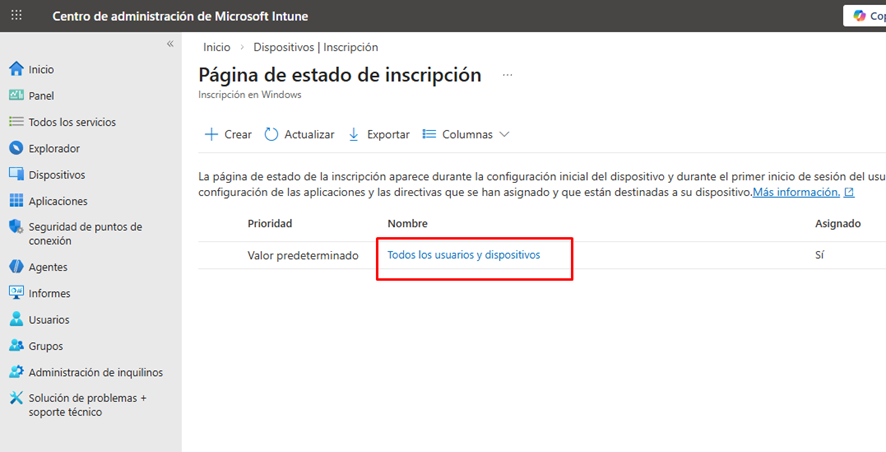Open the Informes icon in sidebar
Screen dimensions: 886x452
[16, 294]
